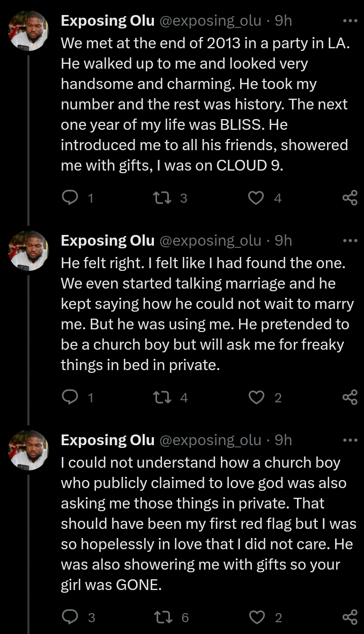364x634 pixels.
Task: Open more options on the first tweet
Action: pos(350,21)
